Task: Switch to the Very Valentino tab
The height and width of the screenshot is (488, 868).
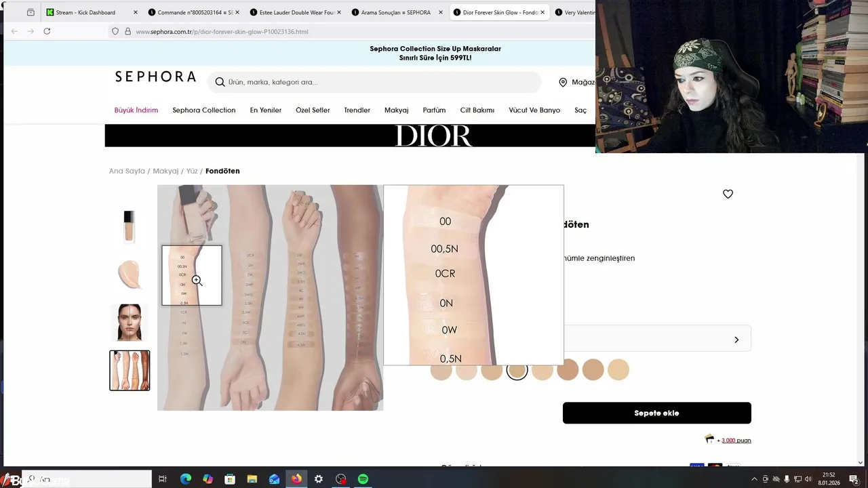Action: [x=575, y=12]
